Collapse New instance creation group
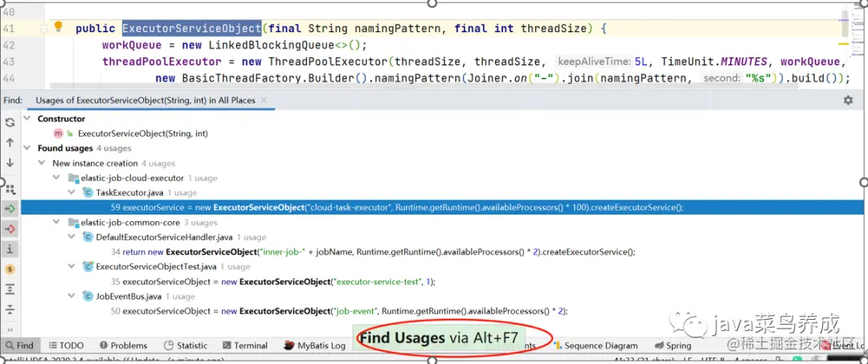 (42, 163)
